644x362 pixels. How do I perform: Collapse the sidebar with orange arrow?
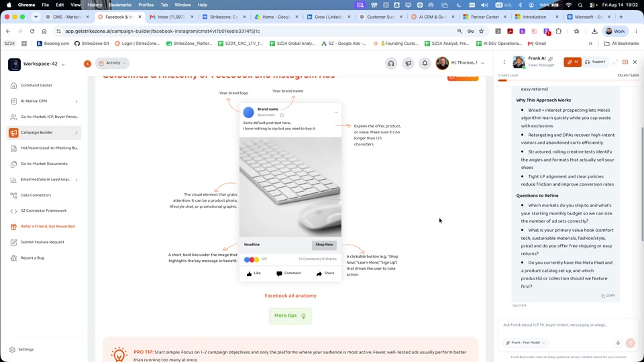[x=87, y=64]
